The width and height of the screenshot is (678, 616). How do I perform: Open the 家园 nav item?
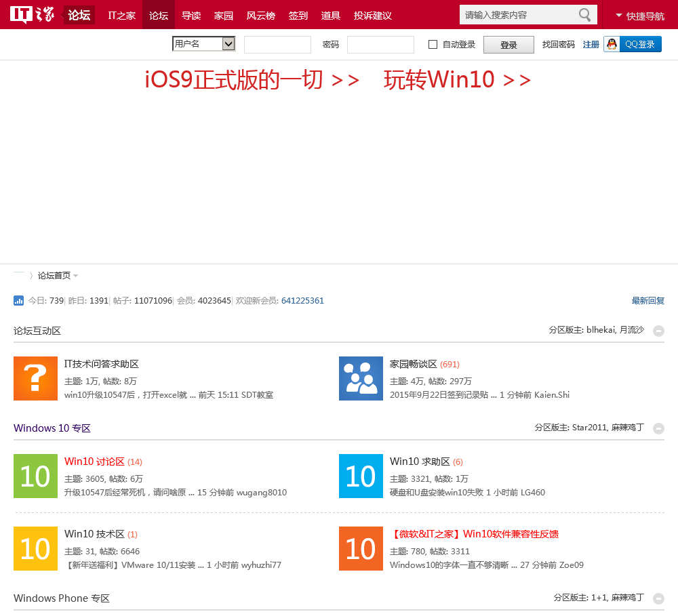pos(224,16)
